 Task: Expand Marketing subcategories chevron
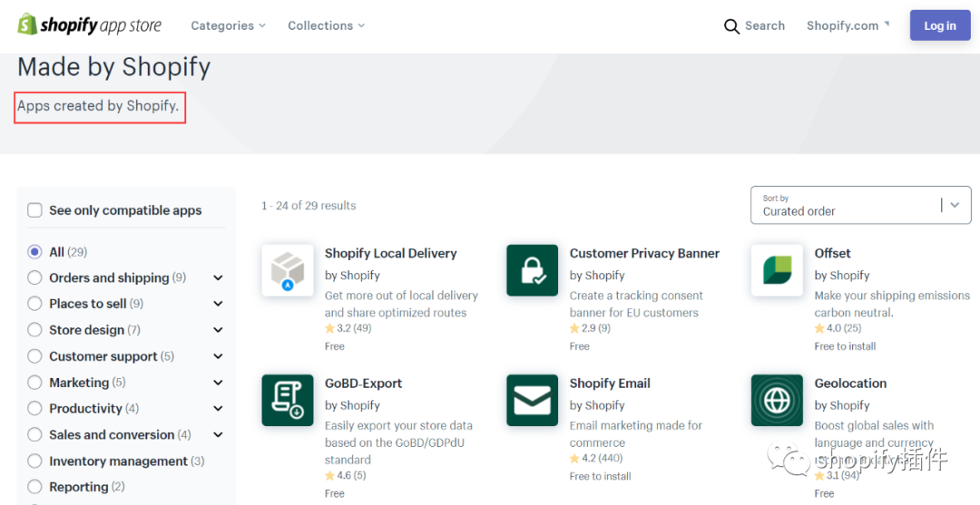click(218, 382)
